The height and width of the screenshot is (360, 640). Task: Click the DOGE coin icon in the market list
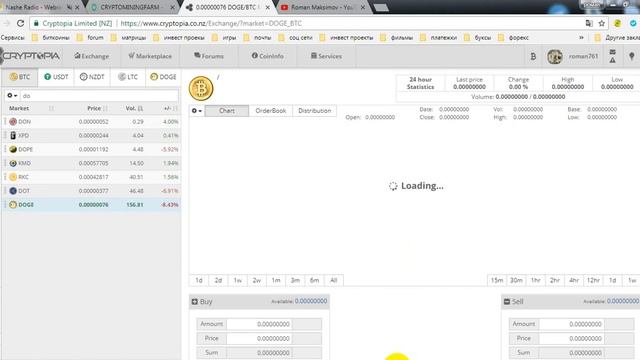coord(13,205)
